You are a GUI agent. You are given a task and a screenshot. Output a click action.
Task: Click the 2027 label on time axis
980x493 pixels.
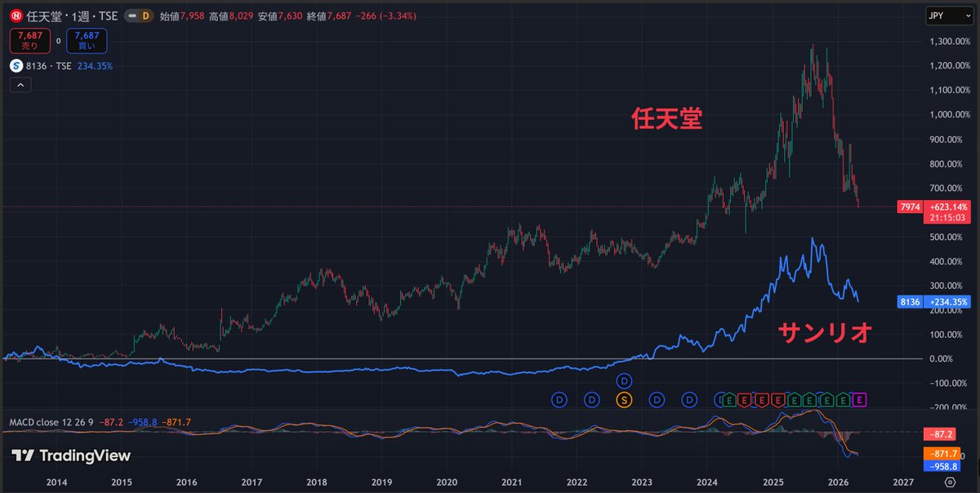tap(902, 482)
